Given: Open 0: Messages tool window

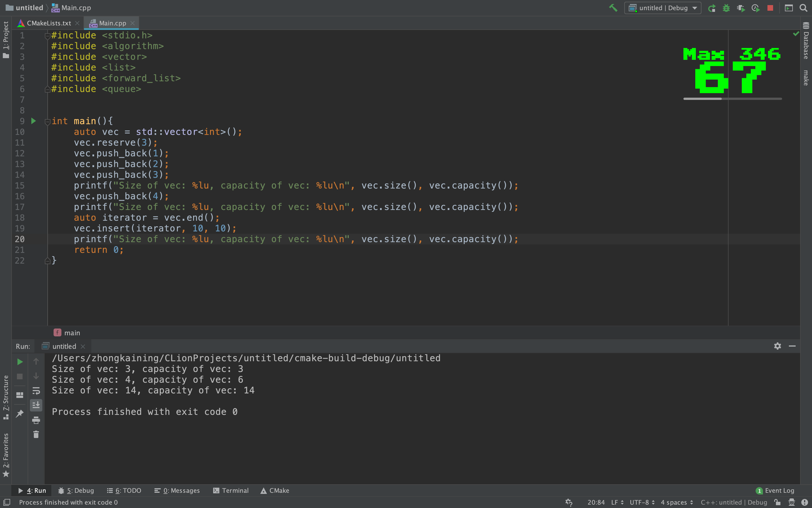Looking at the screenshot, I should point(177,491).
